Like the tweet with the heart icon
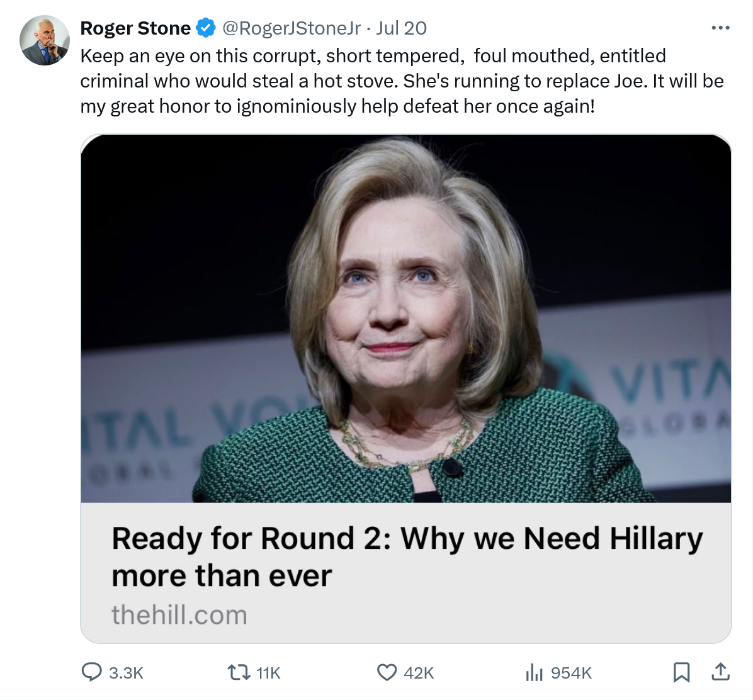This screenshot has height=700, width=753. pos(387,672)
